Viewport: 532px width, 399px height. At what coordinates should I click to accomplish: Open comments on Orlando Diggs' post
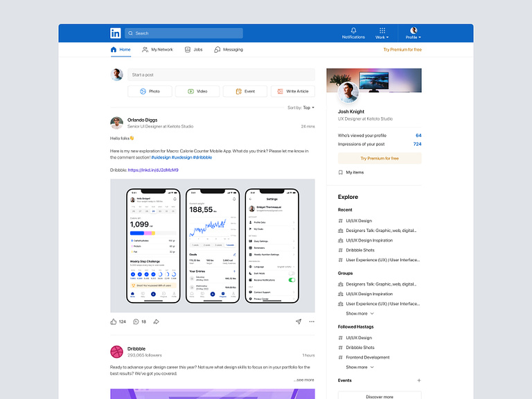pos(136,321)
